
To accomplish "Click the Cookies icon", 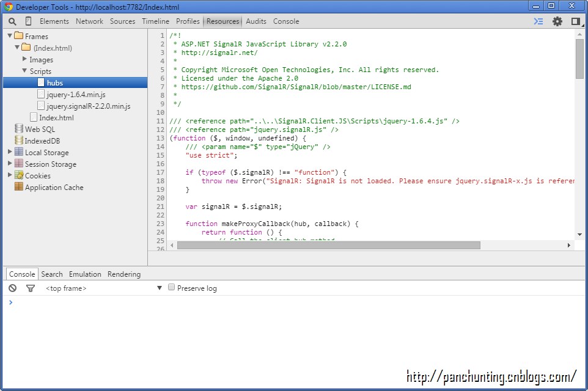I will click(19, 175).
